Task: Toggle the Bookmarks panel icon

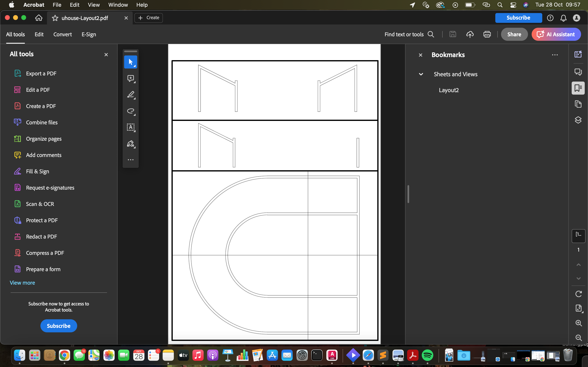Action: tap(578, 88)
